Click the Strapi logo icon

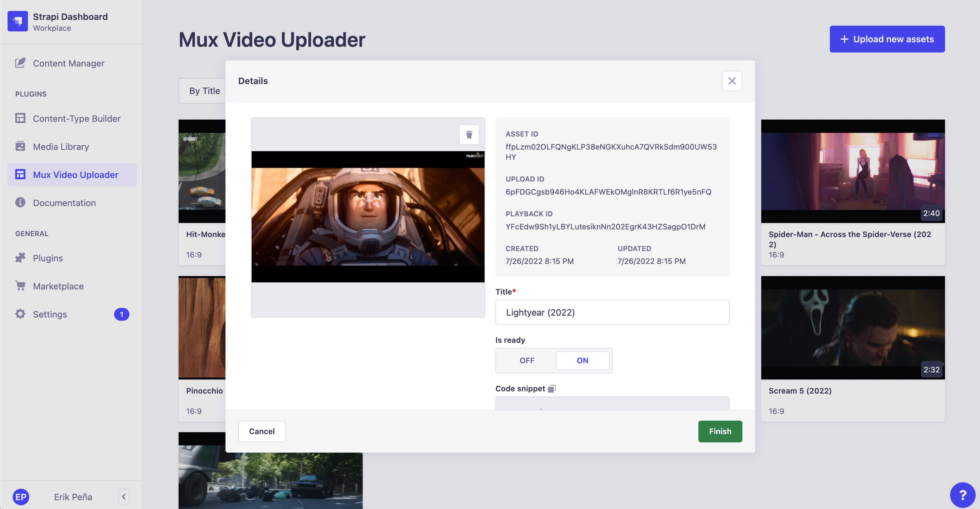18,21
